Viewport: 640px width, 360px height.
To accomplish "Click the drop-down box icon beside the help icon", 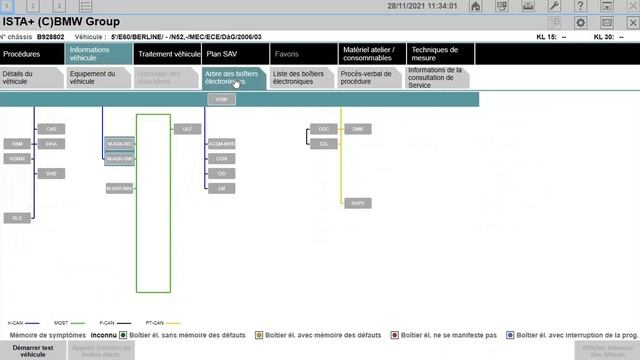I will (607, 6).
